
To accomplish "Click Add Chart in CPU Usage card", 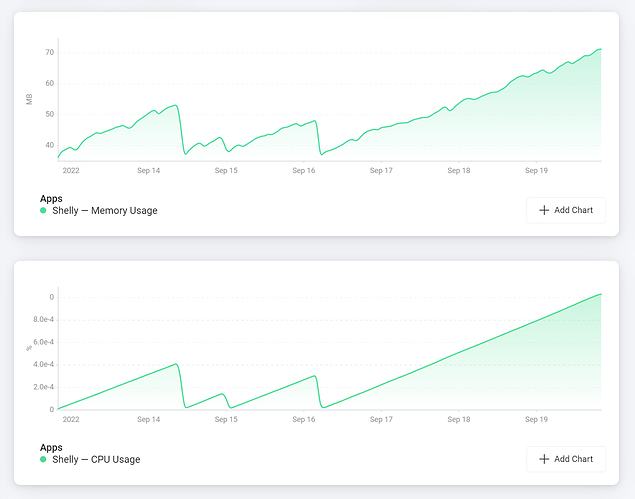I will [x=566, y=459].
